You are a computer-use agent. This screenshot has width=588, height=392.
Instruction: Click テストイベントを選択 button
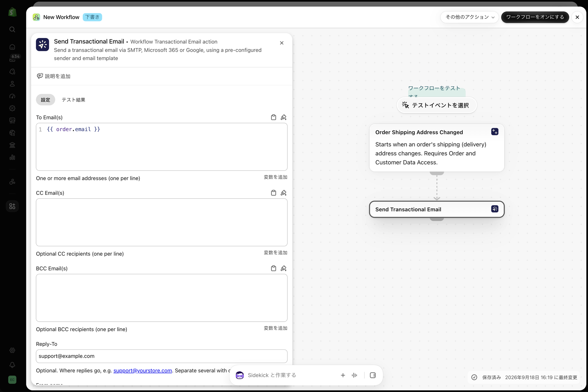pyautogui.click(x=436, y=105)
